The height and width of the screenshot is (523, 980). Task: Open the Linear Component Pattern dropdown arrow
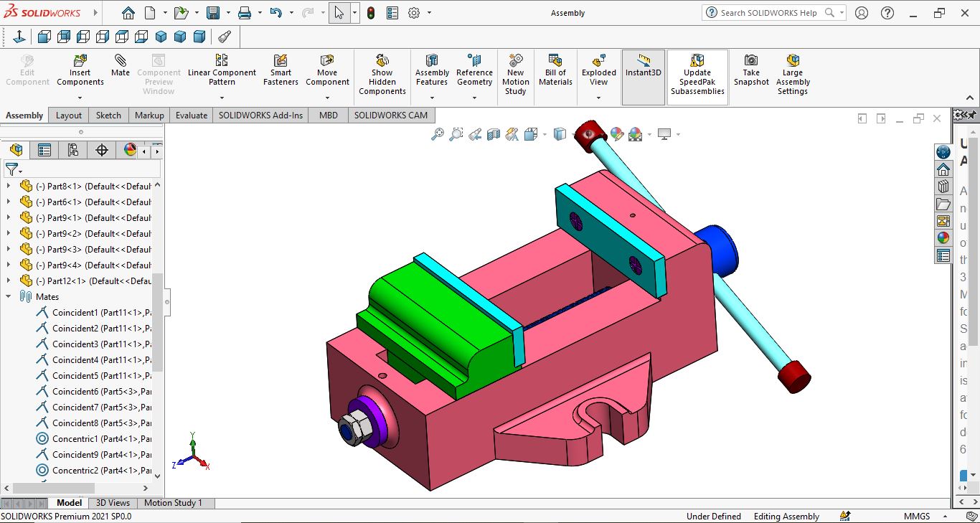[222, 98]
